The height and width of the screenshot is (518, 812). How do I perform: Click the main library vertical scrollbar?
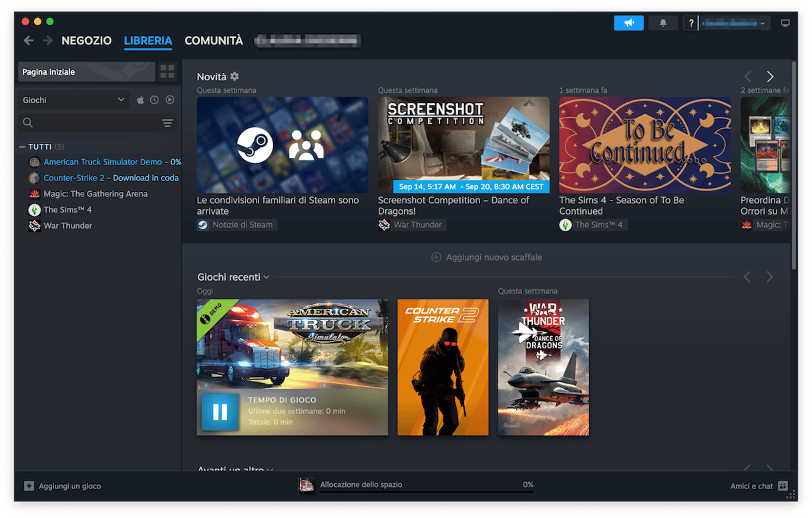point(793,165)
